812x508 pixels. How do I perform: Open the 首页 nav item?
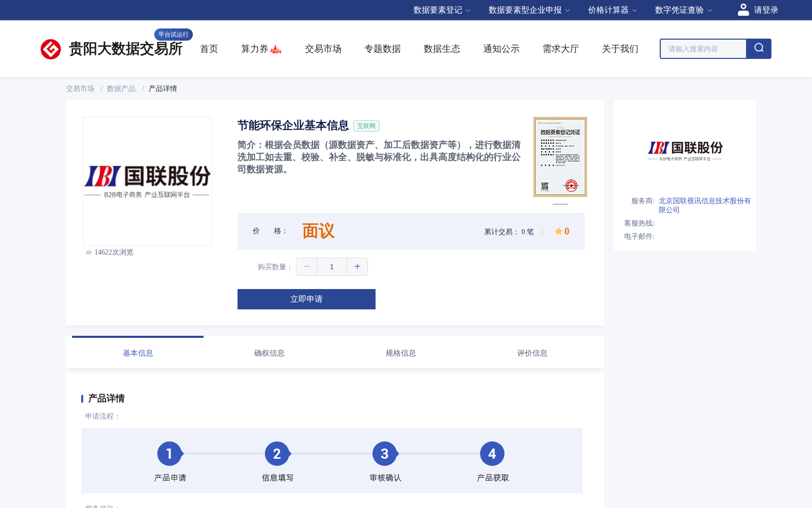point(209,49)
